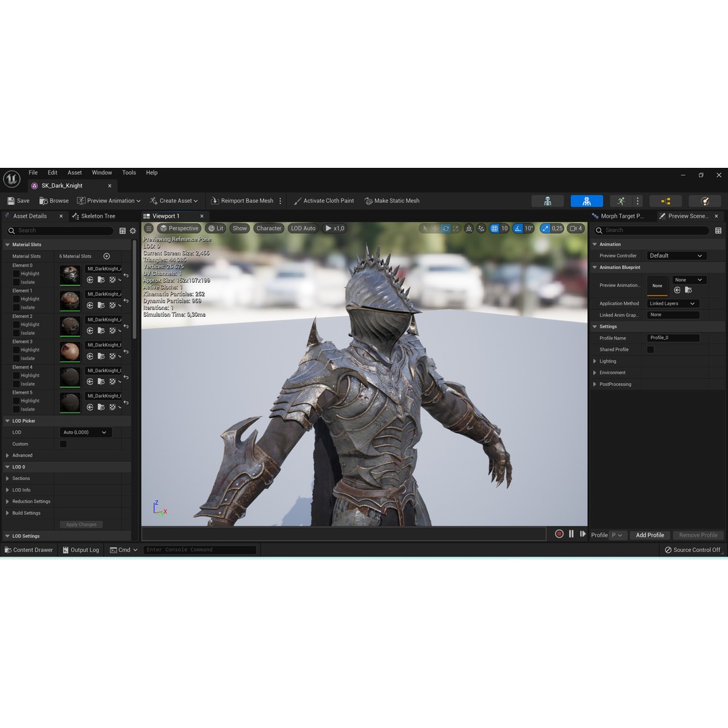The width and height of the screenshot is (728, 728).
Task: Enable Highlight for Element 3
Action: [x=16, y=350]
